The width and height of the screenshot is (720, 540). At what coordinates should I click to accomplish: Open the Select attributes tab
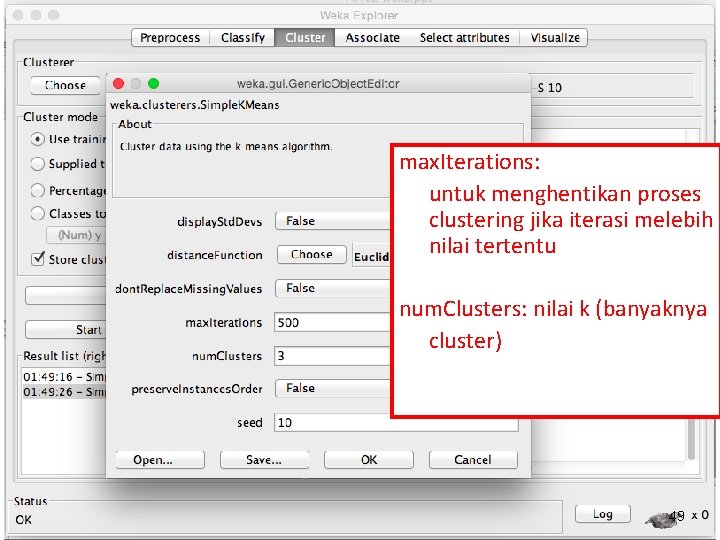[x=464, y=38]
